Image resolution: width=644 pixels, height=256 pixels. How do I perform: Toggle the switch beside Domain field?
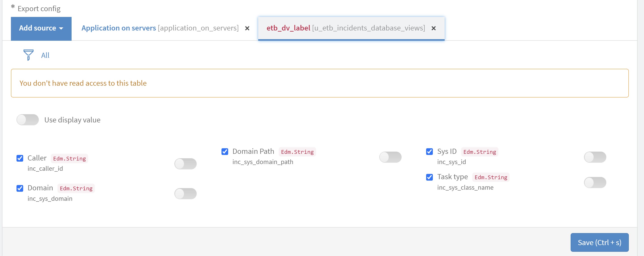[x=185, y=194]
